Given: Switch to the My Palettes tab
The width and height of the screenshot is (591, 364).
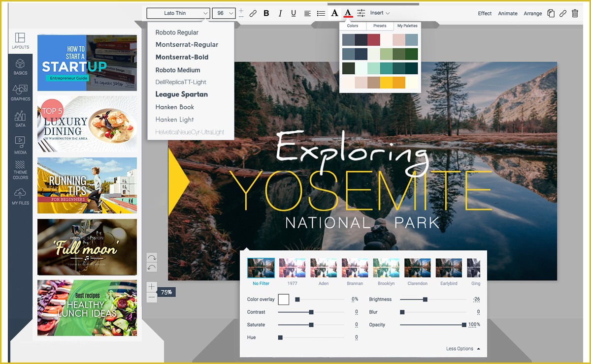Looking at the screenshot, I should point(407,26).
